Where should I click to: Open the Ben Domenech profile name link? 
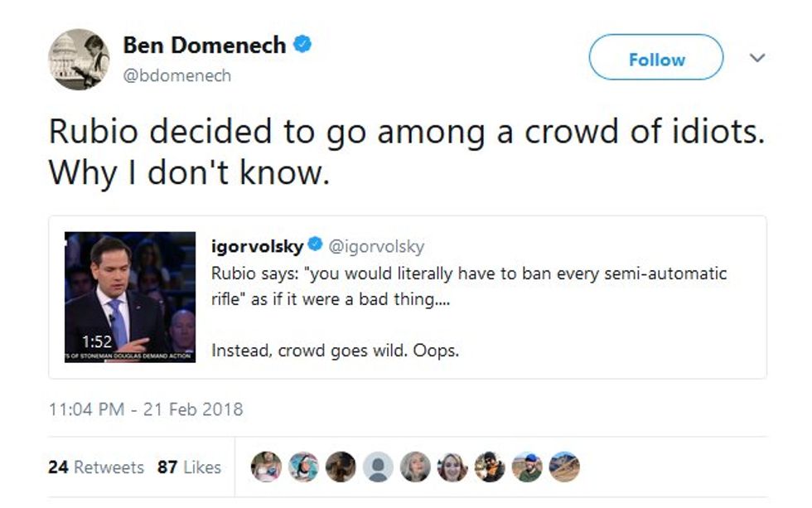[205, 46]
